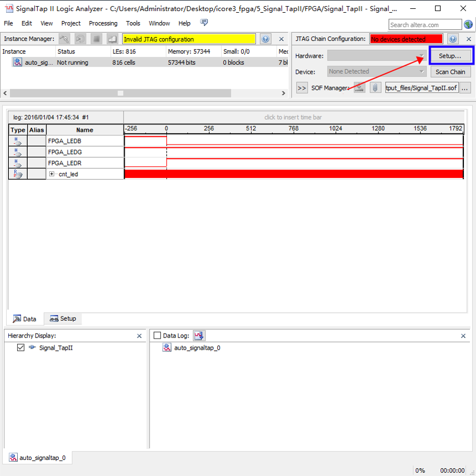476x476 pixels.
Task: Click the 'Not running' status cell
Action: click(x=73, y=63)
